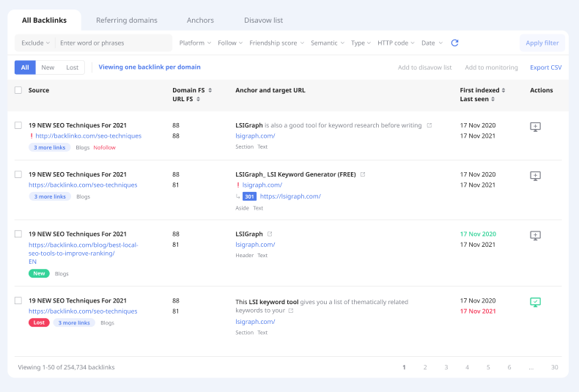Toggle the select-all checkbox in table header
This screenshot has height=392, width=579.
18,90
